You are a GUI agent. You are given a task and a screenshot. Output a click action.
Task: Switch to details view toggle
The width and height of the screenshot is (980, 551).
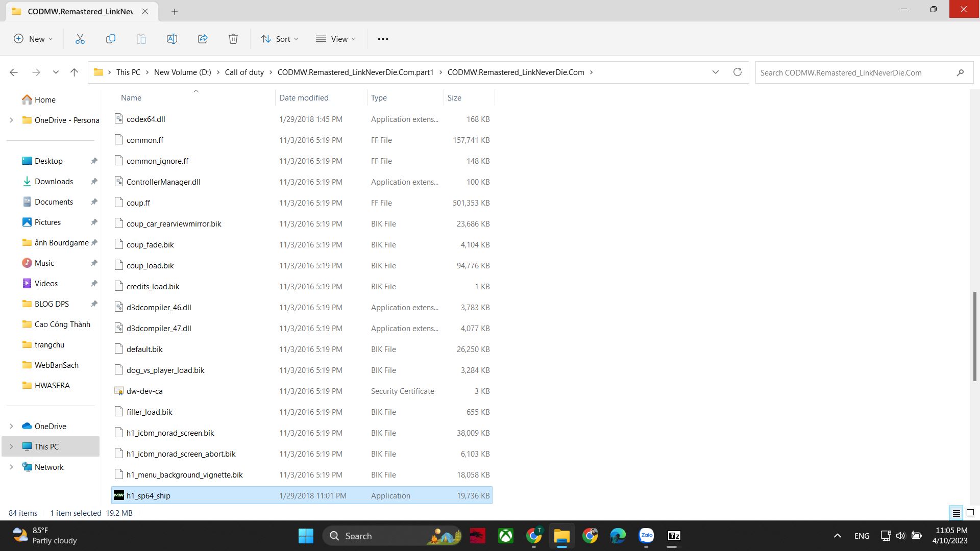(x=956, y=513)
